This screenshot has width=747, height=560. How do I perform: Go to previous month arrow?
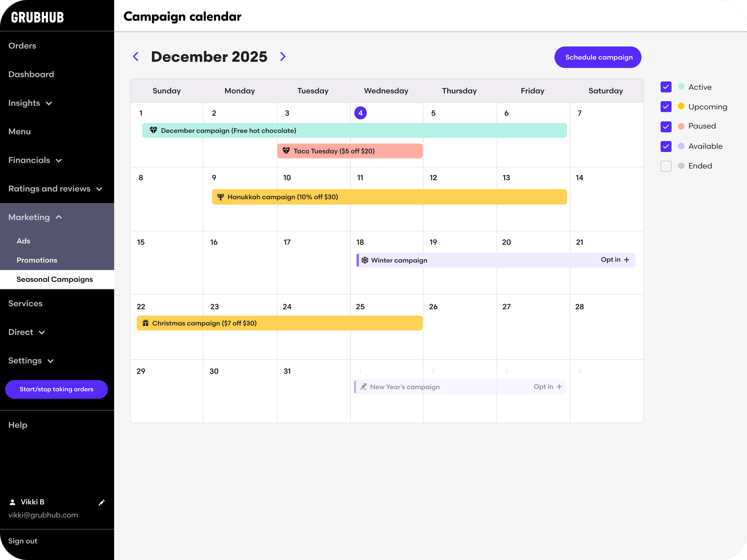click(x=136, y=57)
